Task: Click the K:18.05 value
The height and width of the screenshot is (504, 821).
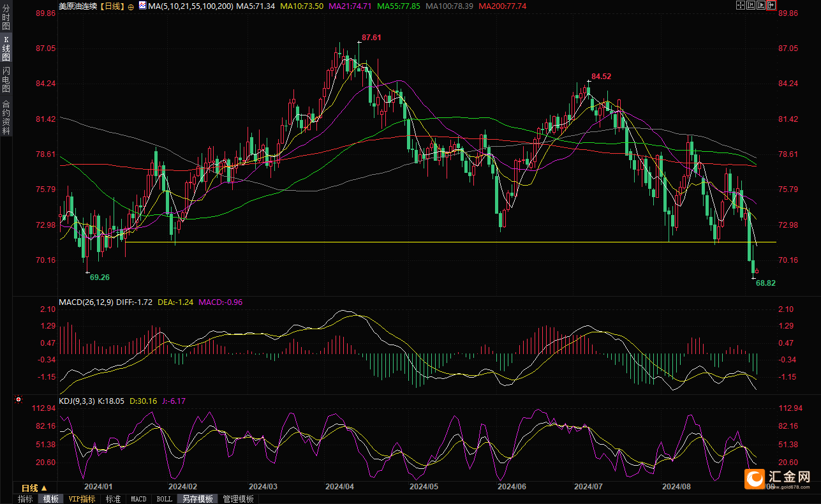Action: coord(112,401)
